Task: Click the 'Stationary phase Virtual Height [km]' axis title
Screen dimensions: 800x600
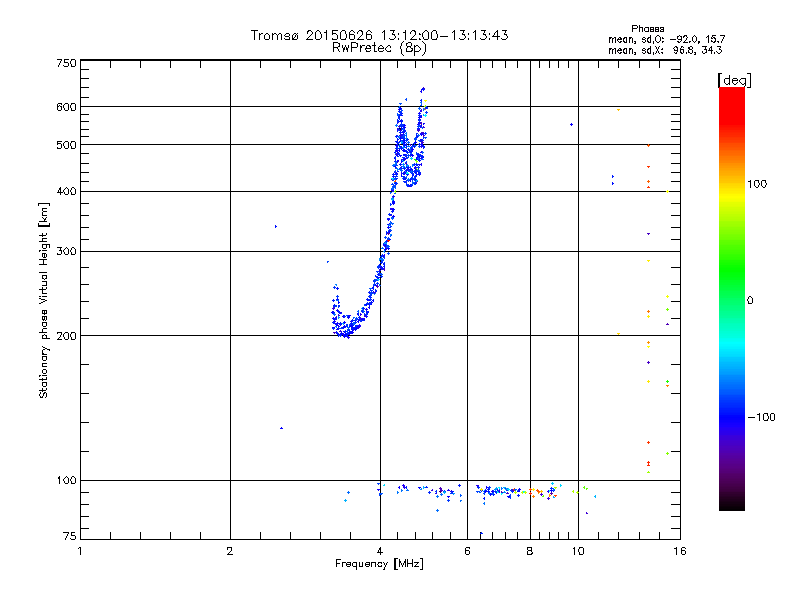Action: pos(44,300)
